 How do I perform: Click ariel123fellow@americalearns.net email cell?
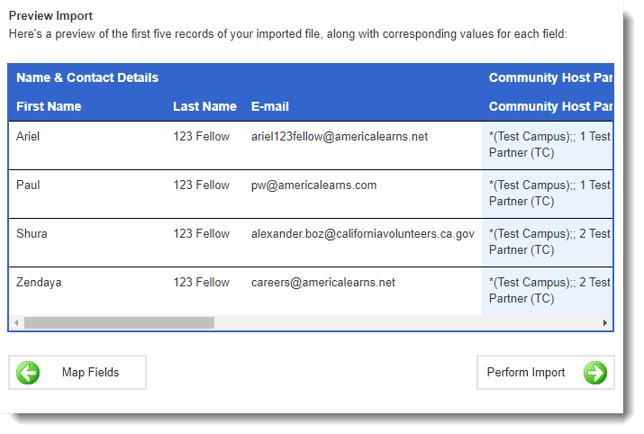339,137
